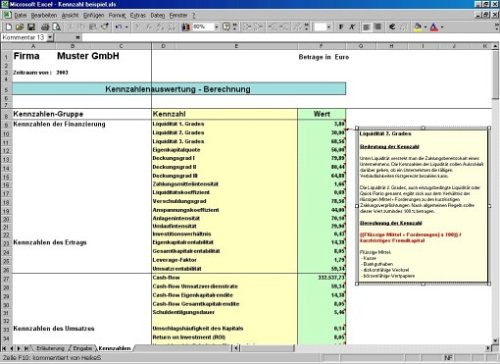Select column D header
The height and width of the screenshot is (364, 500).
click(x=163, y=46)
